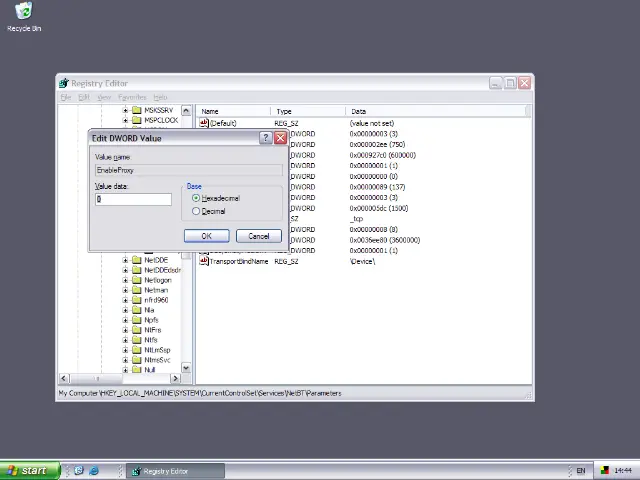Click the tree pane horizontal scrollbar thumb
The width and height of the screenshot is (640, 480).
[x=97, y=378]
